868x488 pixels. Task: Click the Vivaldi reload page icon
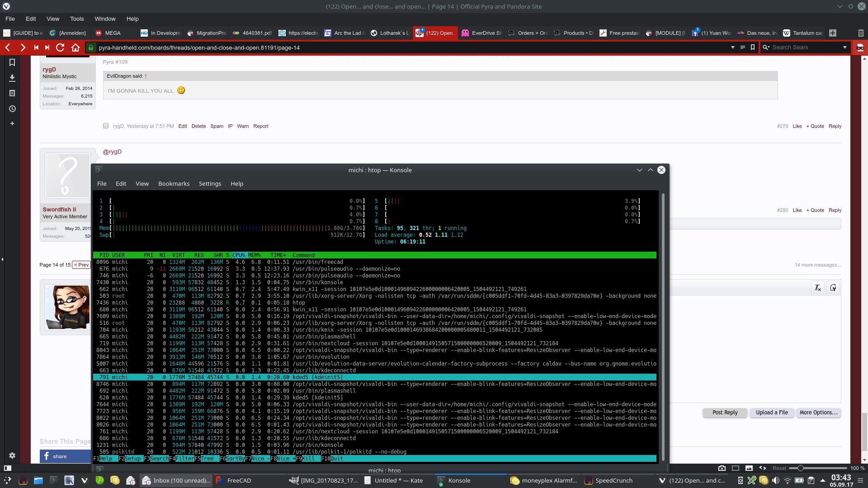click(x=60, y=47)
